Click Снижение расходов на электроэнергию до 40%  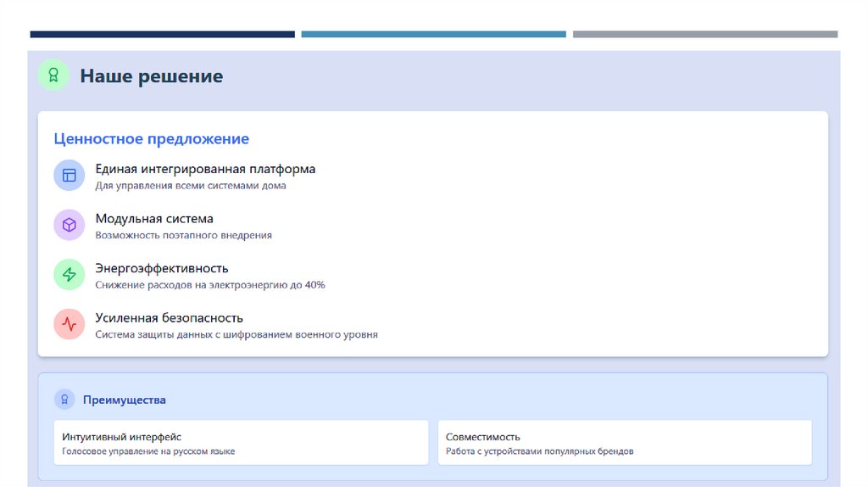(x=210, y=285)
